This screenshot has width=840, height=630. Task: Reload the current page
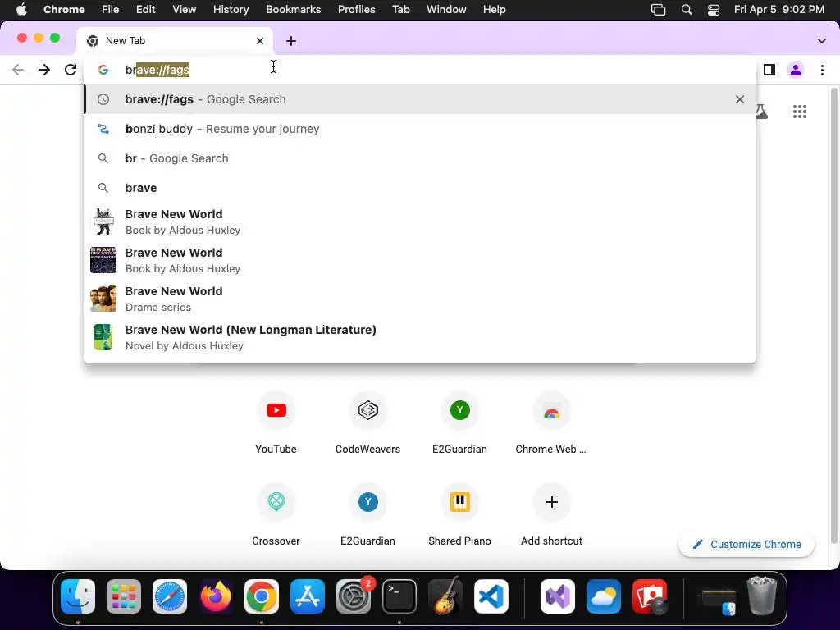tap(71, 70)
